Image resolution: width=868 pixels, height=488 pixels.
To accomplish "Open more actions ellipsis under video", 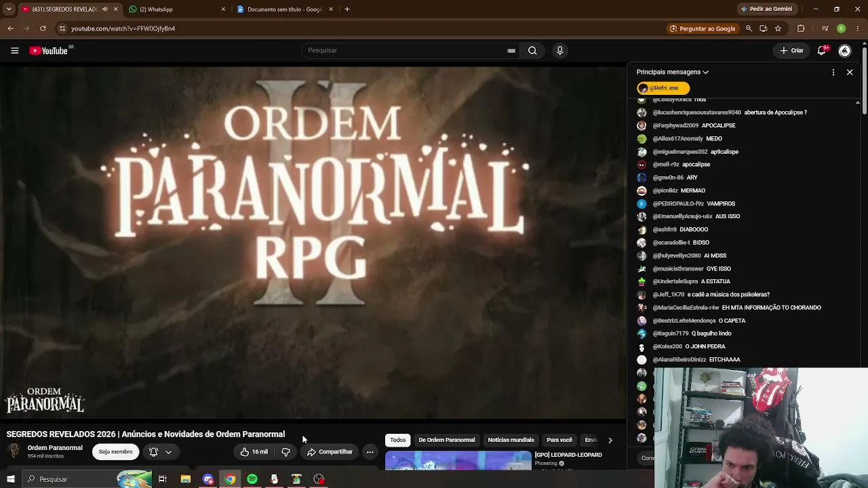I will click(370, 452).
